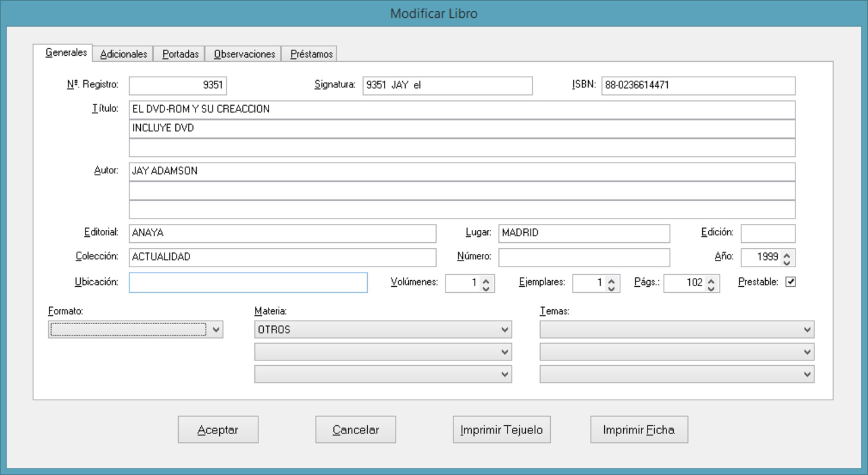Click the Colección field with ACTUALIDAD
The width and height of the screenshot is (868, 475).
tap(282, 258)
